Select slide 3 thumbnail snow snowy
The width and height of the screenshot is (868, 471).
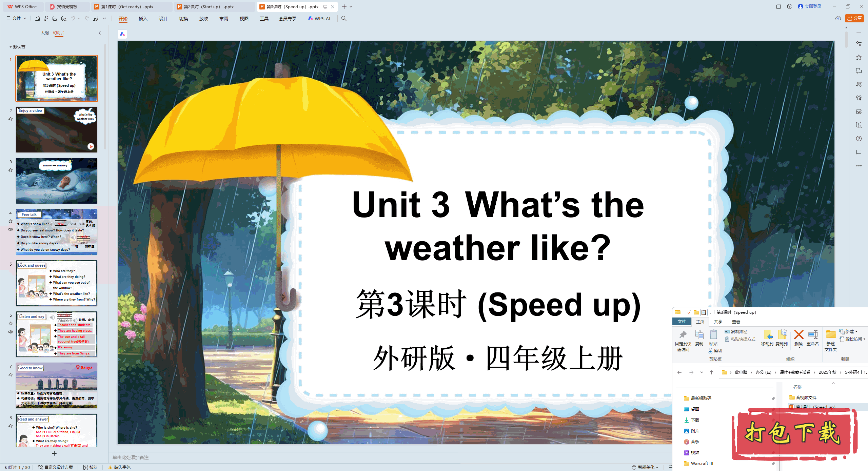tap(57, 181)
